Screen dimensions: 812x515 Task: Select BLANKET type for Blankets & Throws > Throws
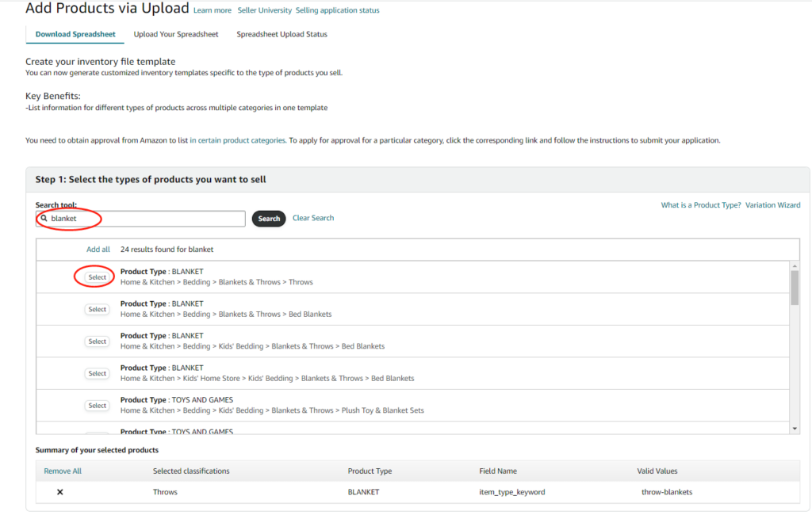pos(98,277)
